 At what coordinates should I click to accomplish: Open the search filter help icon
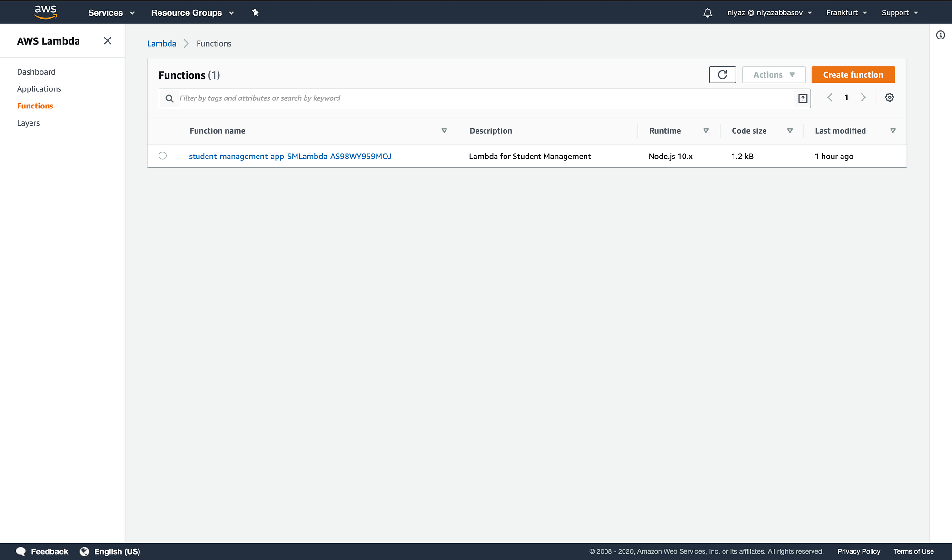coord(803,98)
